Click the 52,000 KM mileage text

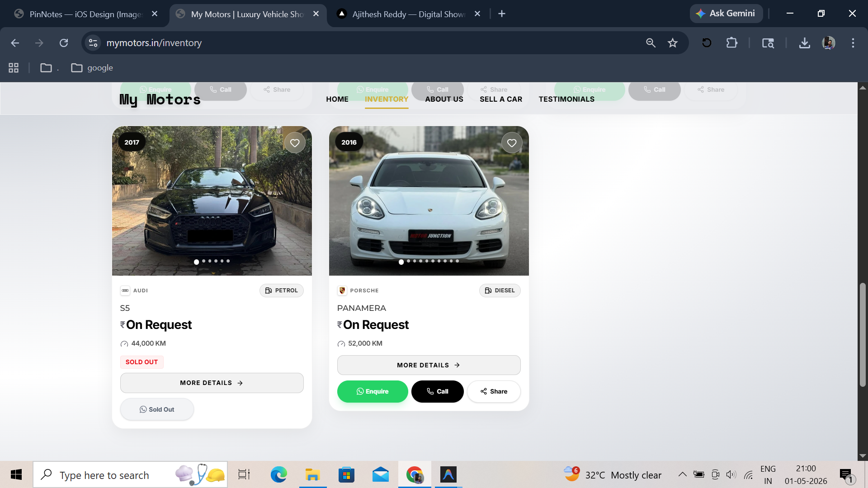point(365,343)
